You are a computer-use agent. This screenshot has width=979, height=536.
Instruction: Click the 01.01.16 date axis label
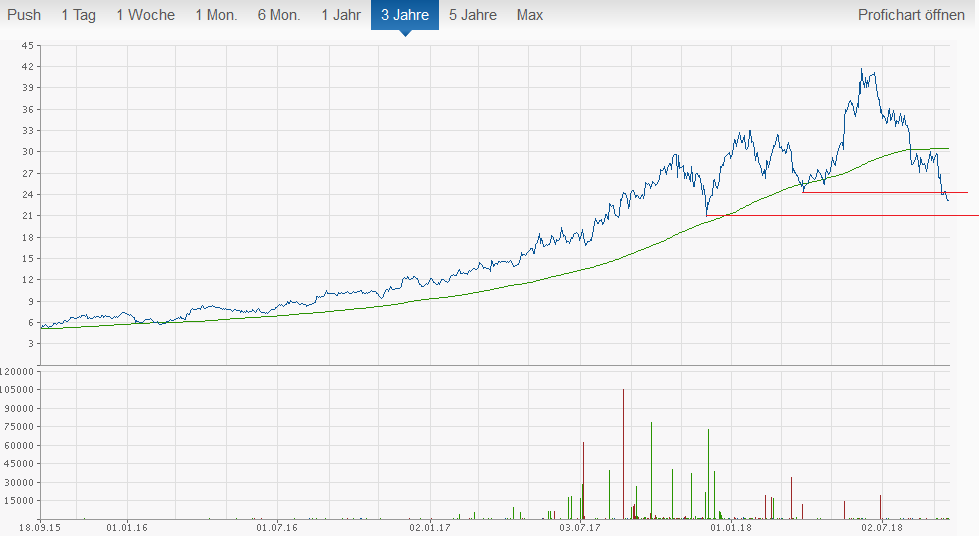127,528
